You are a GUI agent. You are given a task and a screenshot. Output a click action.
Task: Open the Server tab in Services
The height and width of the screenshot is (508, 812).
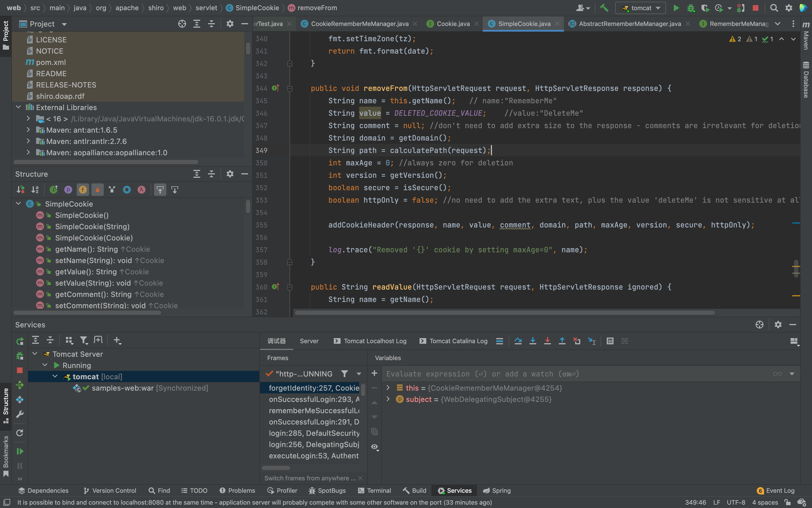(x=309, y=341)
